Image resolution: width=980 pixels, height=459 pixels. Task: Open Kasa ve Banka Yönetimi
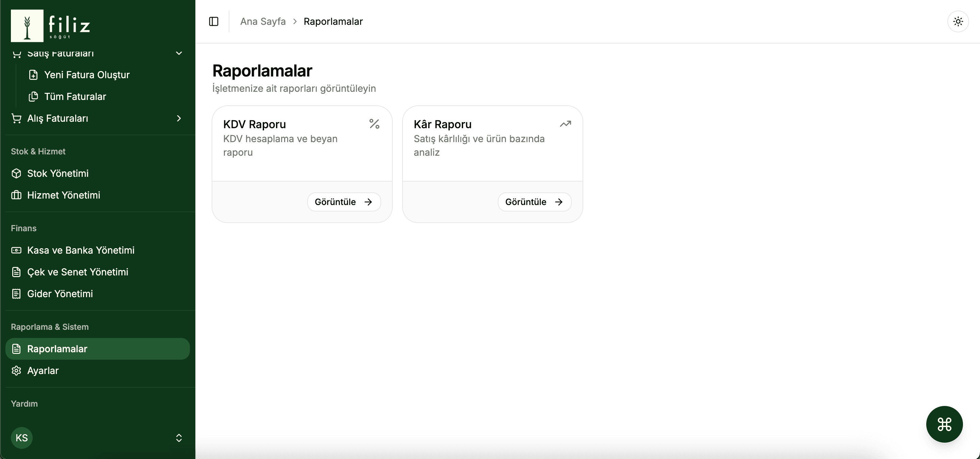click(x=98, y=250)
